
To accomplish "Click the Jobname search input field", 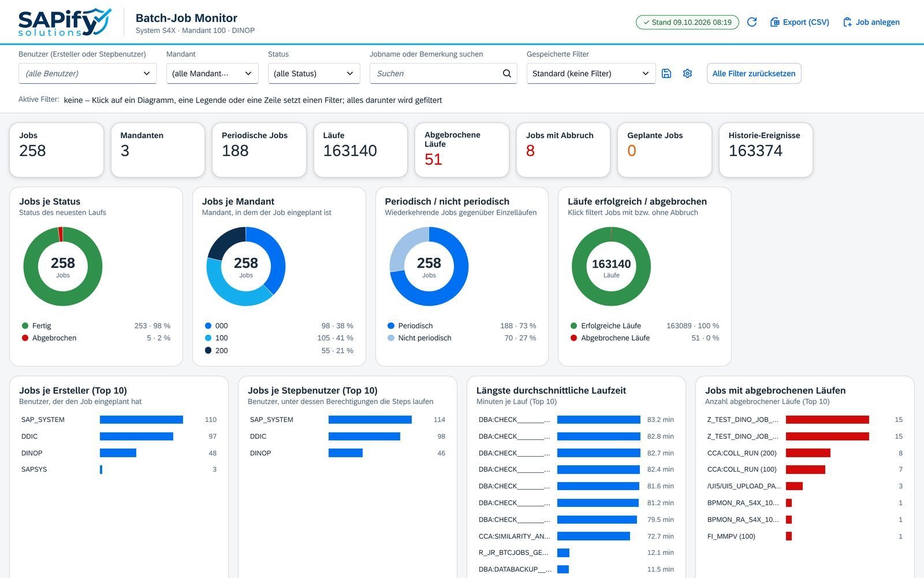I will pos(443,73).
